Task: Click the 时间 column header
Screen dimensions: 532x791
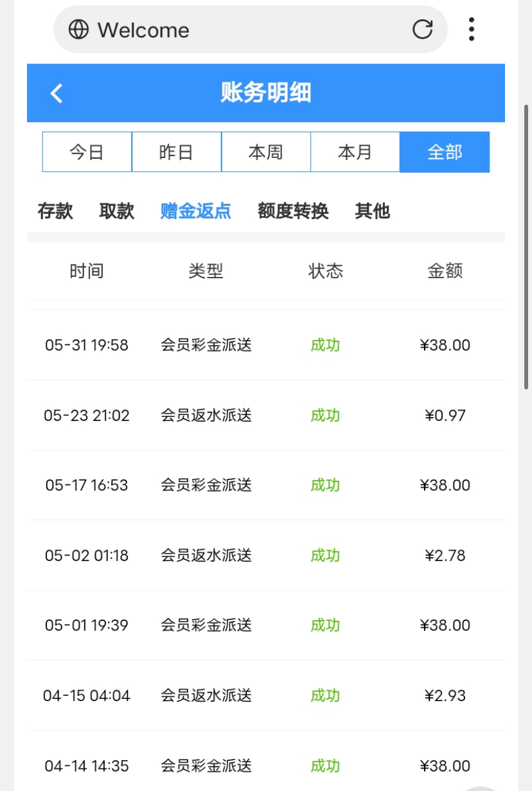Action: [x=87, y=271]
